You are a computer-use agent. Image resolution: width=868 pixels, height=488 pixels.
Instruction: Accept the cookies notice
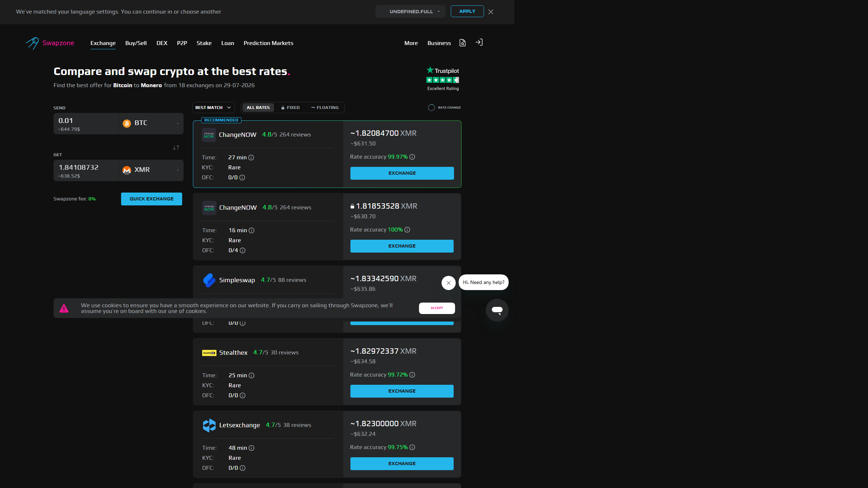pos(437,308)
